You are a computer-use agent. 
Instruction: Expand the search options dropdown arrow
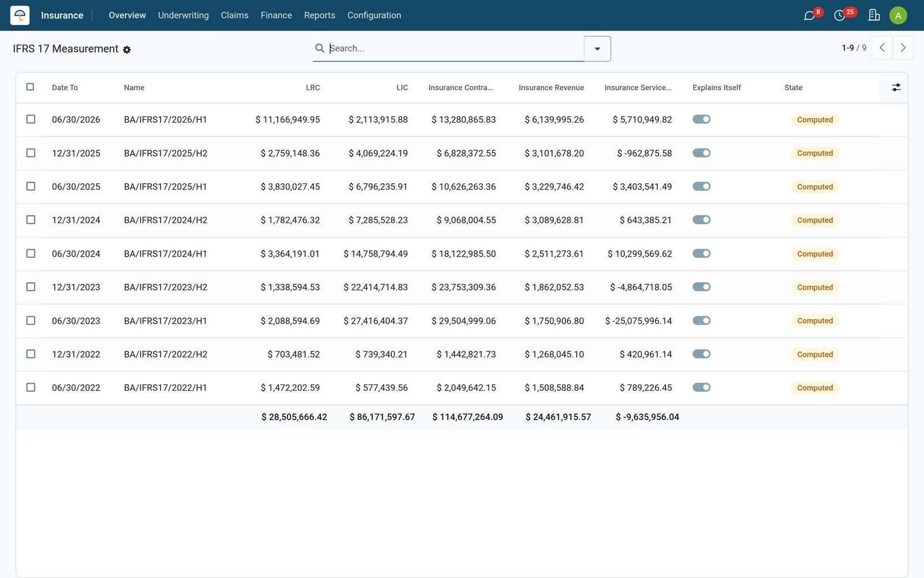(x=598, y=49)
